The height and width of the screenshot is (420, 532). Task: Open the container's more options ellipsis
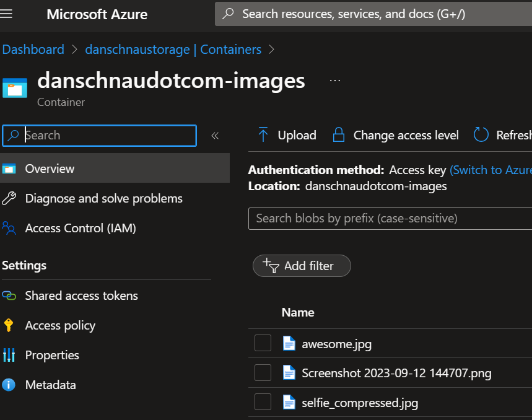pyautogui.click(x=335, y=81)
